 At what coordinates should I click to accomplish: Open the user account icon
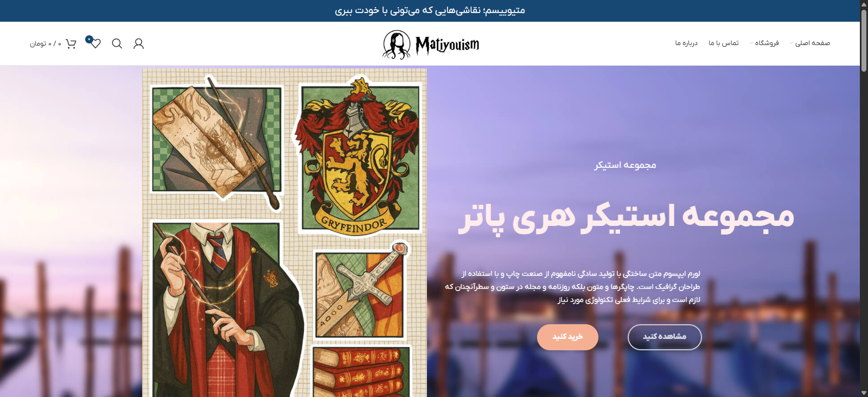pos(139,43)
